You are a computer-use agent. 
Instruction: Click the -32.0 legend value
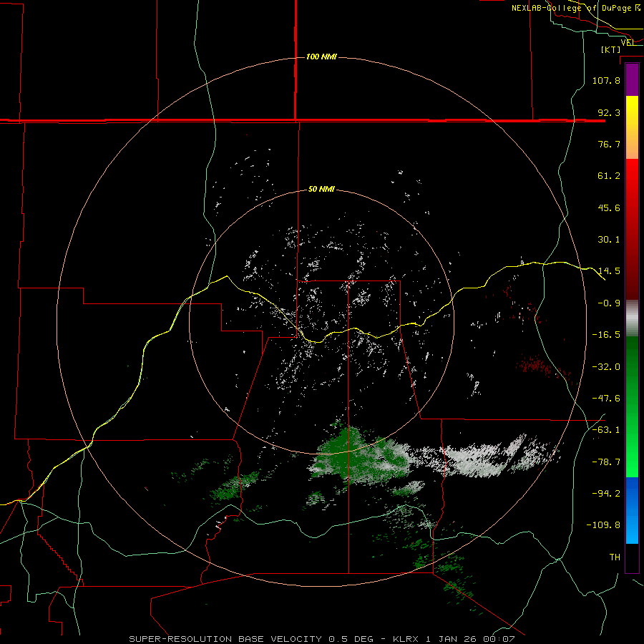click(606, 367)
